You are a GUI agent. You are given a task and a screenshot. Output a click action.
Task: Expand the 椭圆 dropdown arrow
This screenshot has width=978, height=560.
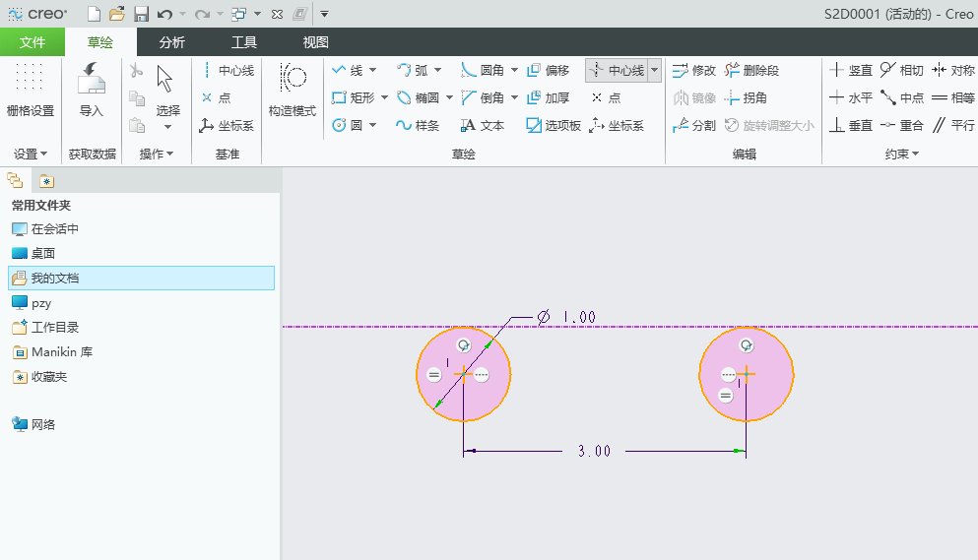point(449,97)
